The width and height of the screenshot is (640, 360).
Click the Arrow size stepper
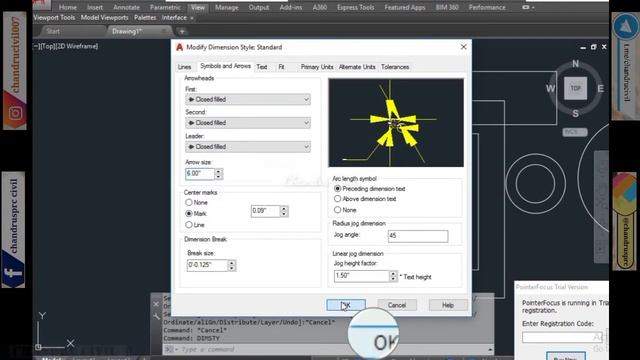[219, 174]
